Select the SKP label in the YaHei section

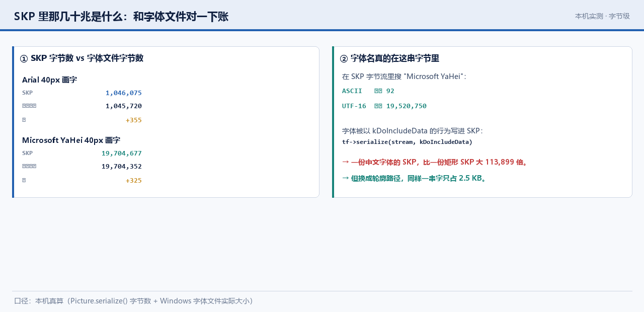[x=27, y=153]
